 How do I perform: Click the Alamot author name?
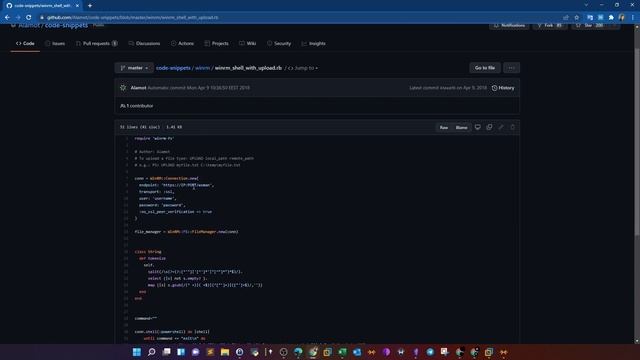point(138,88)
